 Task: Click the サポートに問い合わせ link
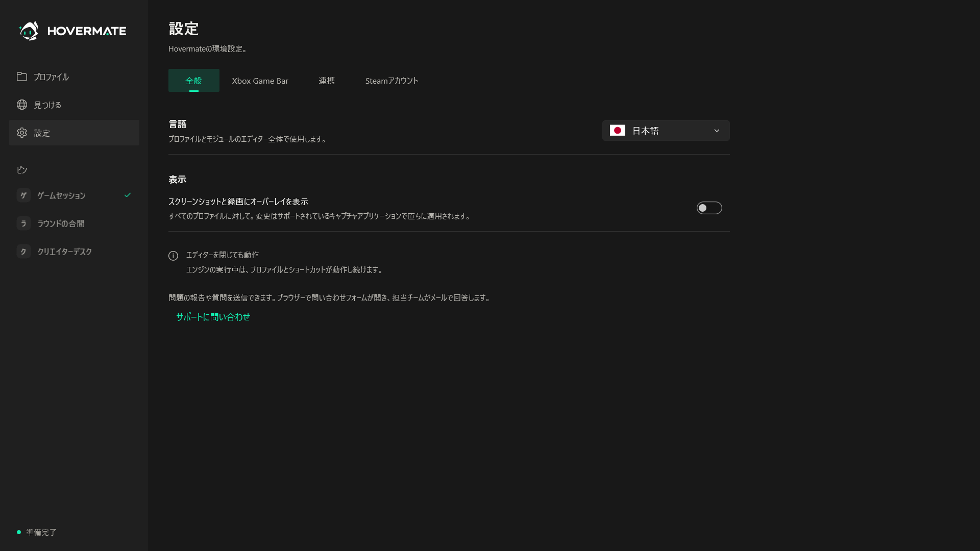[x=213, y=317]
